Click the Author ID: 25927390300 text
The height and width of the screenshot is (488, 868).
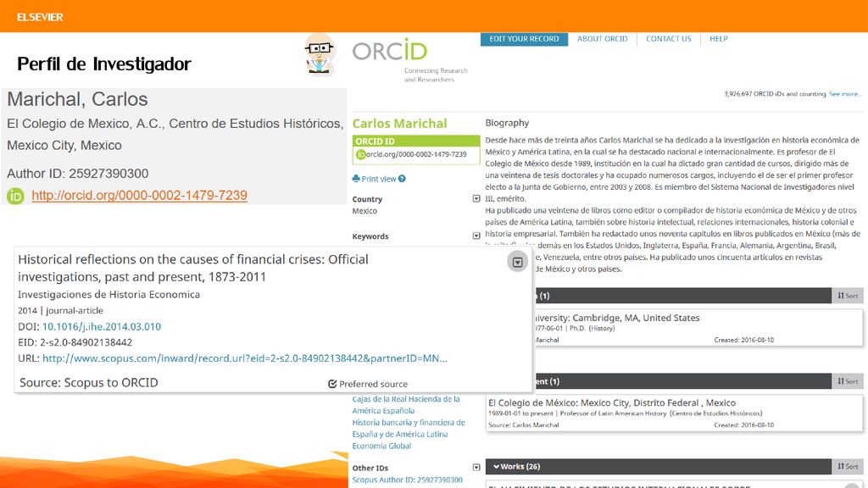click(77, 174)
